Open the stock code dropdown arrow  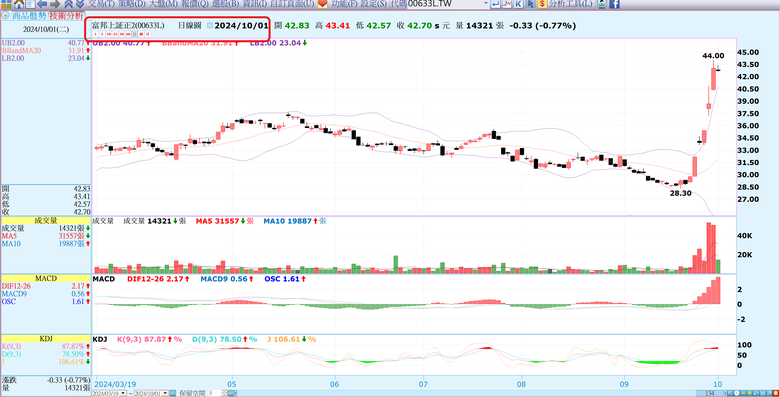[x=486, y=4]
